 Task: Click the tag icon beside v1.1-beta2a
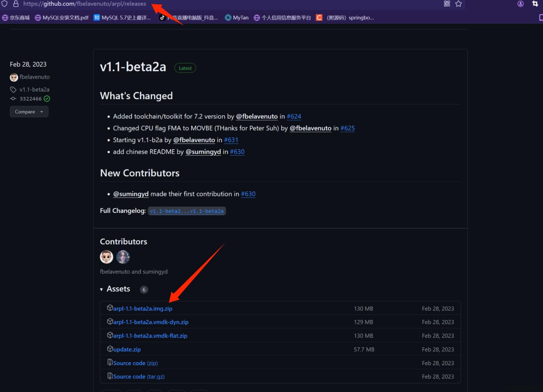click(x=13, y=90)
